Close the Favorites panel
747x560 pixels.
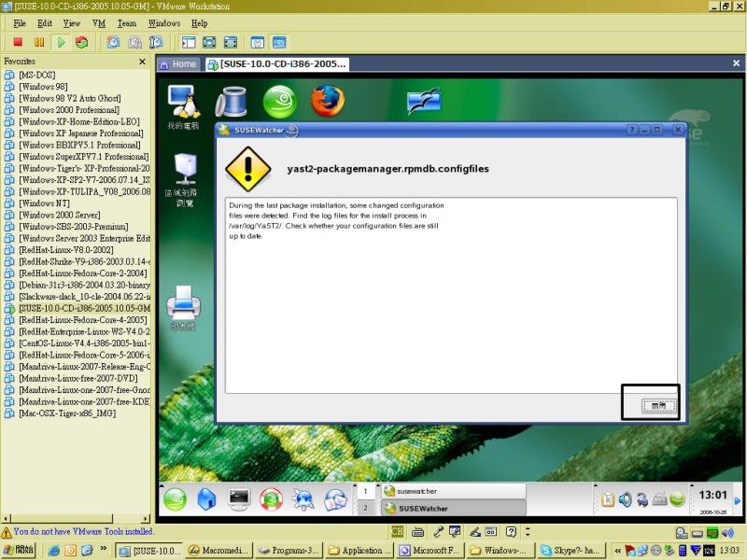pos(142,62)
